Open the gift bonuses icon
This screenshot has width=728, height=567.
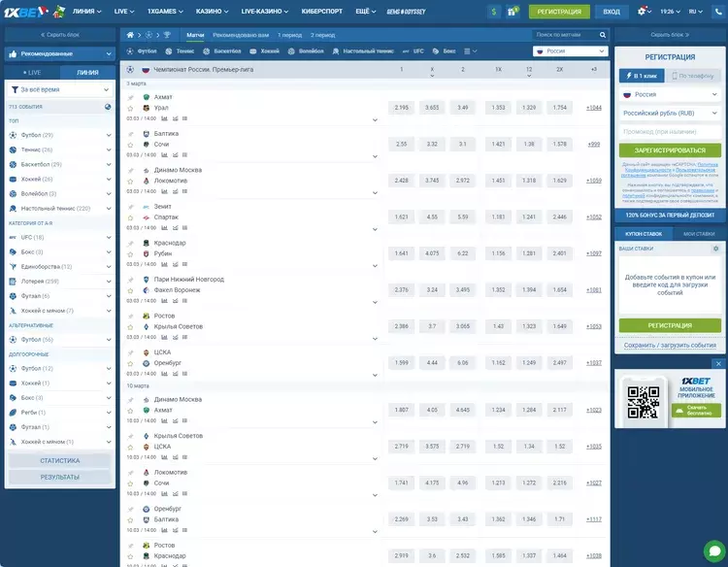(x=512, y=12)
